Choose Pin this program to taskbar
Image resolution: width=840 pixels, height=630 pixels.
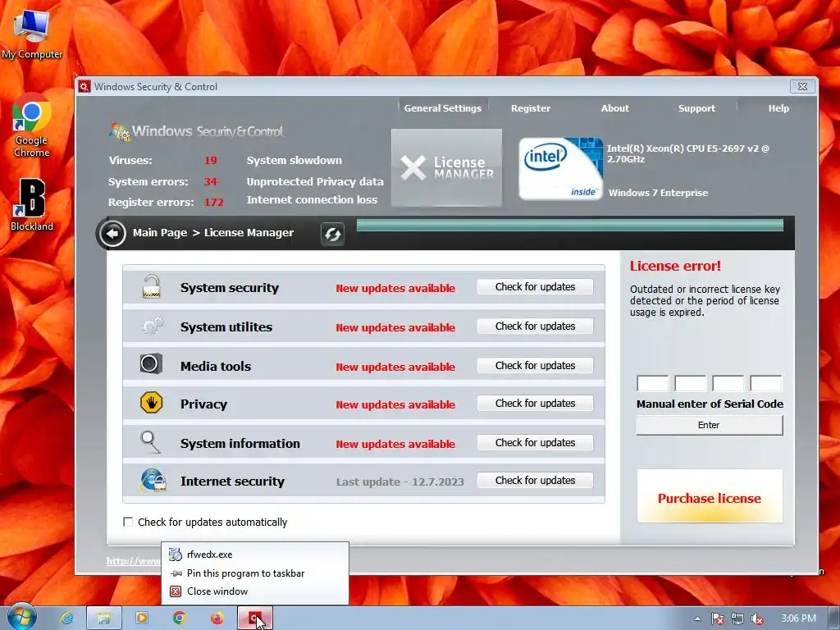255,573
